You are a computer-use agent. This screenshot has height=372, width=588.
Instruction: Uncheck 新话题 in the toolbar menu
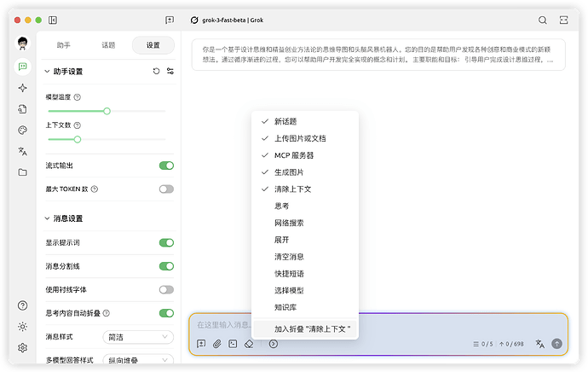(x=305, y=121)
